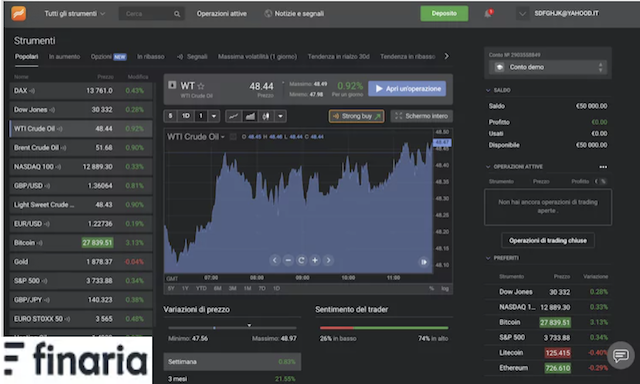The width and height of the screenshot is (640, 384).
Task: Toggle log scale on the chart
Action: 445,289
